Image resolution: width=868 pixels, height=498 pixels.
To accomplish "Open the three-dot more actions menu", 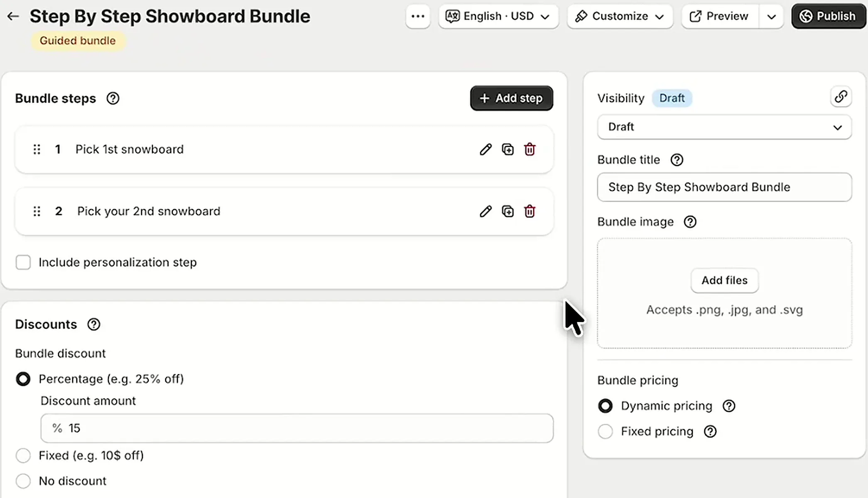I will pyautogui.click(x=418, y=16).
